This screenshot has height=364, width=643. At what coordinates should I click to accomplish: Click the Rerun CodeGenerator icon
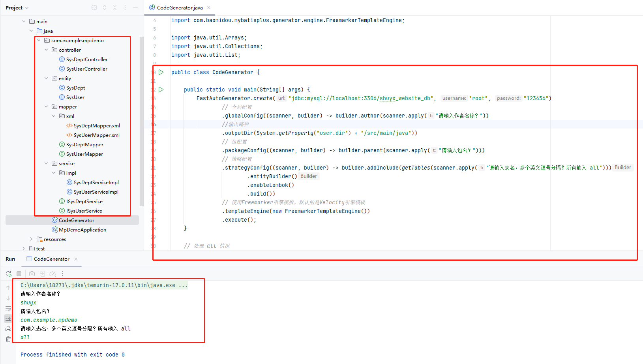9,274
